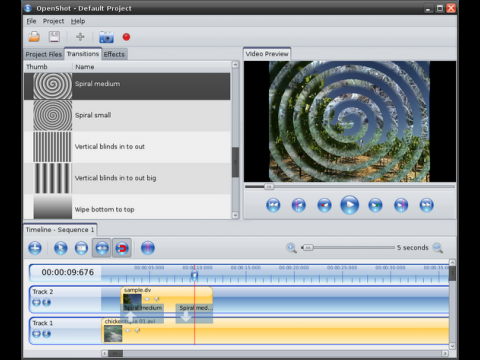480x360 pixels.
Task: Toggle Track 1 audio mute icon
Action: tap(47, 334)
